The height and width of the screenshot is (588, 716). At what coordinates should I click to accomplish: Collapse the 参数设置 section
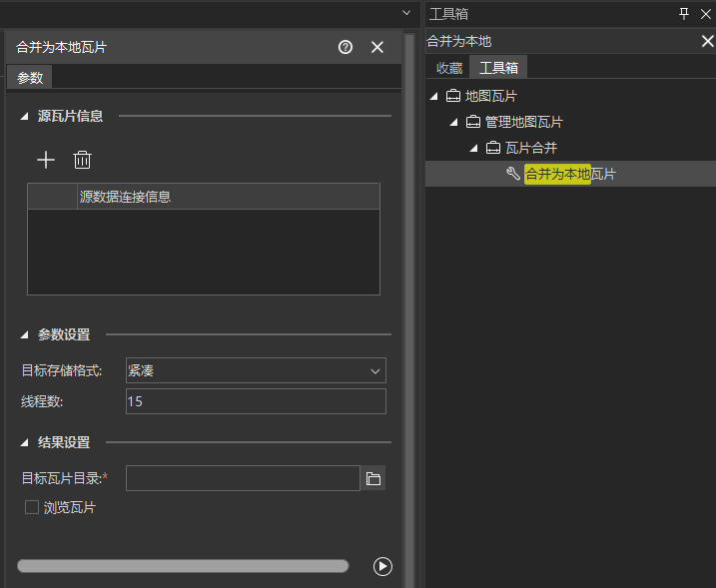[x=24, y=335]
